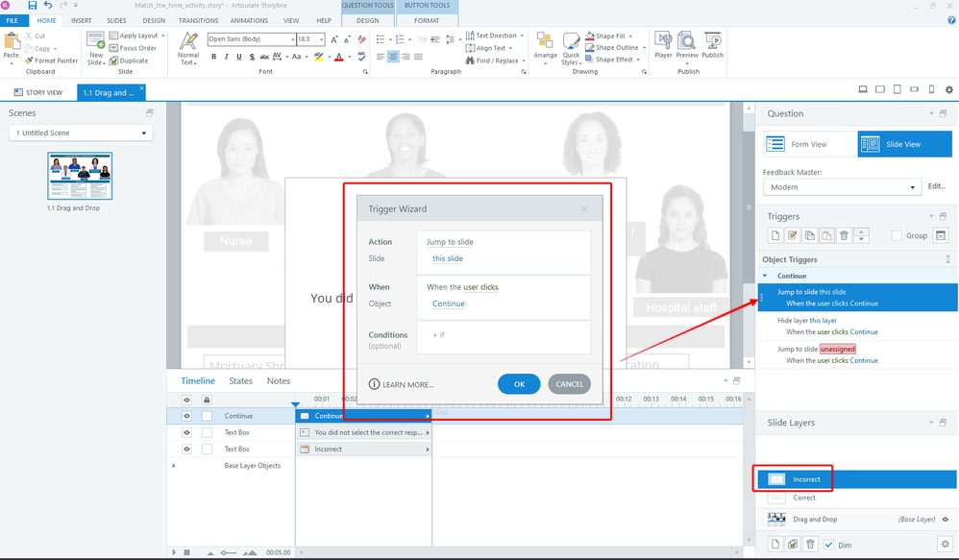Open the Player properties icon
The height and width of the screenshot is (560, 959).
[663, 44]
